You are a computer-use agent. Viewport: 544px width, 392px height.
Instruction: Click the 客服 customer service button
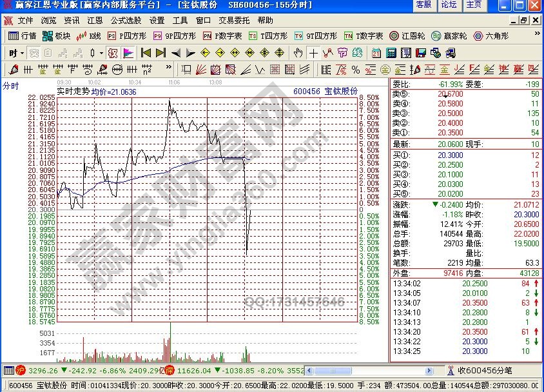[423, 5]
